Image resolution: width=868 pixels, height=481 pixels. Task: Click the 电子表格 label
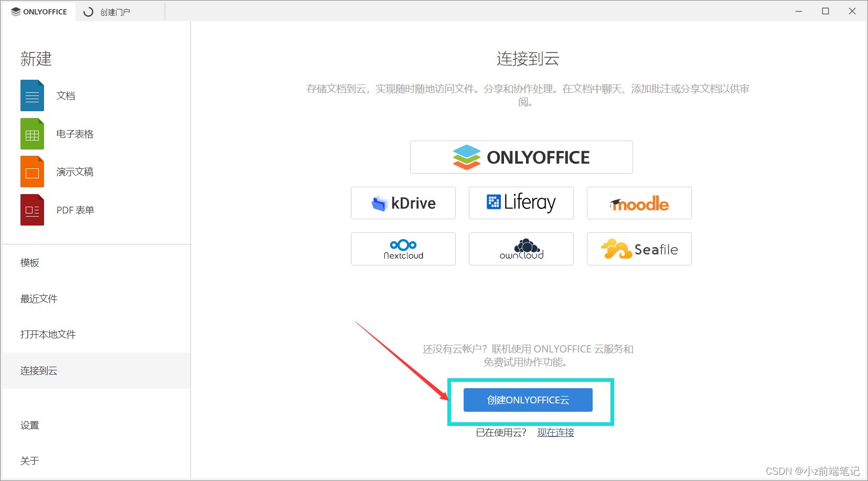click(75, 134)
